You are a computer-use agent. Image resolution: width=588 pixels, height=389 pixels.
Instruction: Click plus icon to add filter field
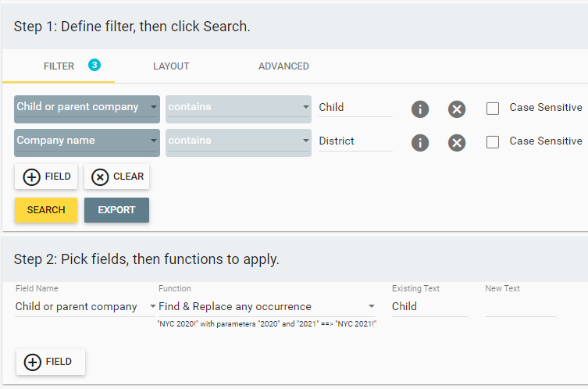coord(31,177)
